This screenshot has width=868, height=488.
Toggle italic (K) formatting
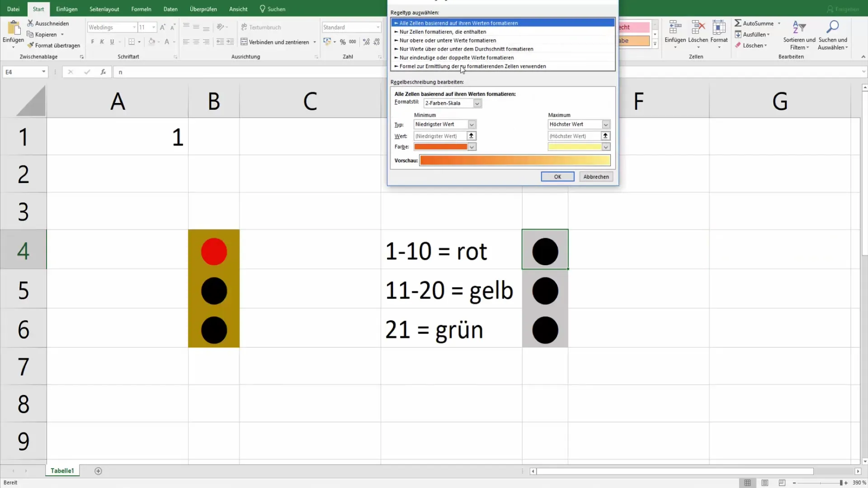pyautogui.click(x=102, y=42)
